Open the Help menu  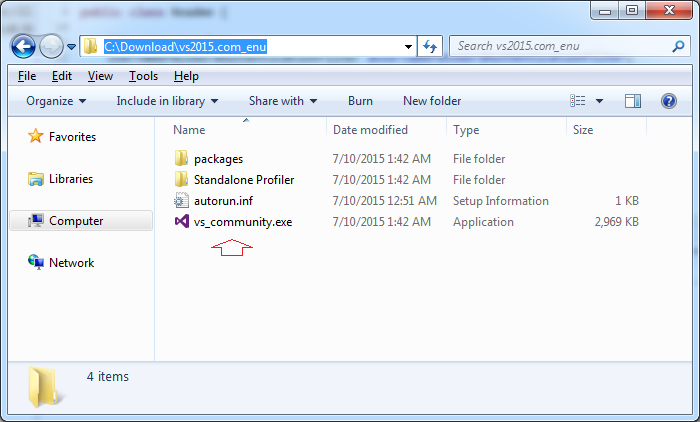186,76
